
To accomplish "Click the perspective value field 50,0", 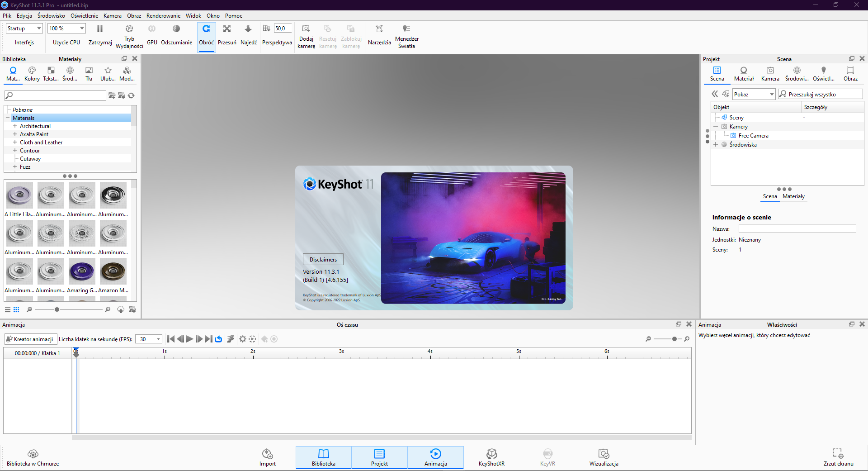I will pyautogui.click(x=283, y=29).
